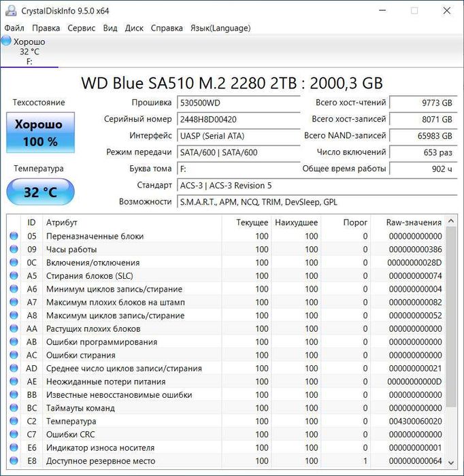The image size is (464, 476).
Task: Open the Язык(Language) menu
Action: (x=220, y=29)
